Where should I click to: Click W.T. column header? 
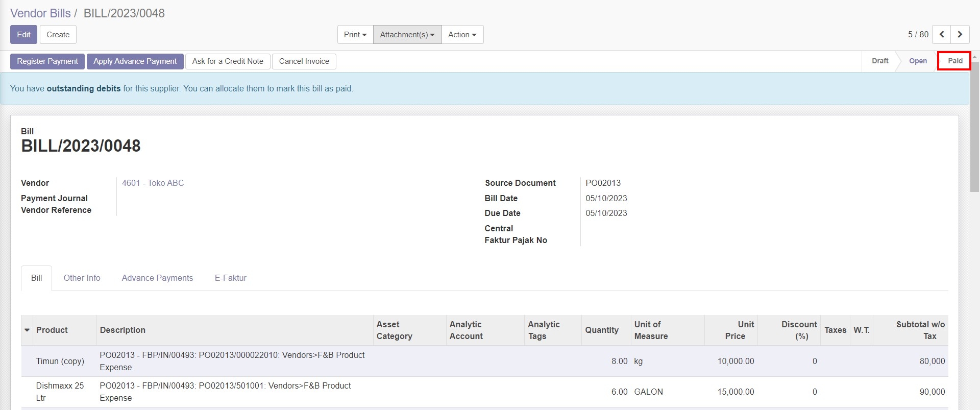pyautogui.click(x=862, y=330)
